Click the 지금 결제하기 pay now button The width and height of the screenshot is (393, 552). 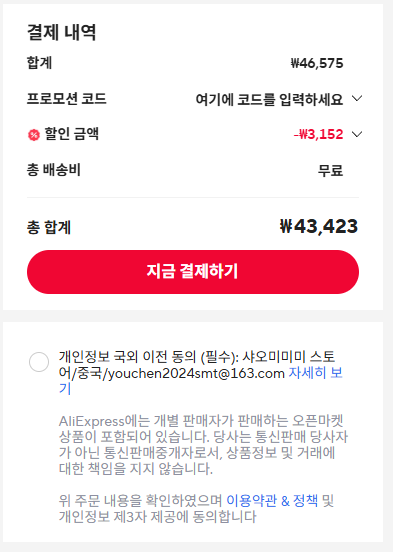(193, 272)
